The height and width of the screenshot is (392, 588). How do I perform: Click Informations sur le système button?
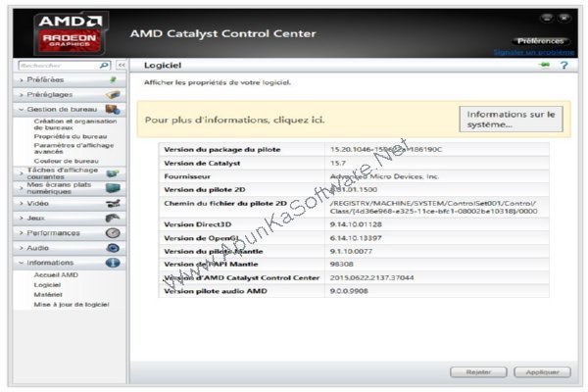coord(511,120)
